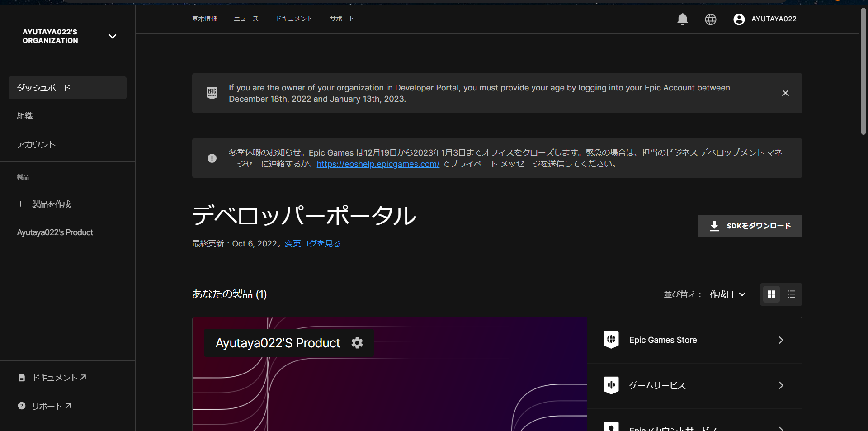
Task: Click the question mark icon beside サポート
Action: click(x=21, y=406)
